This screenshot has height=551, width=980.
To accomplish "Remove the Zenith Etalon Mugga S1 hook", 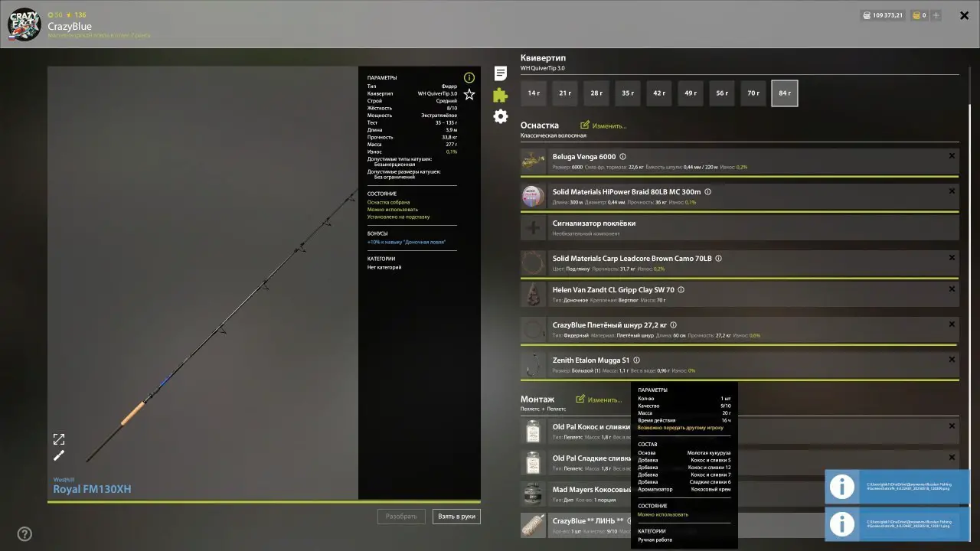I will 952,360.
